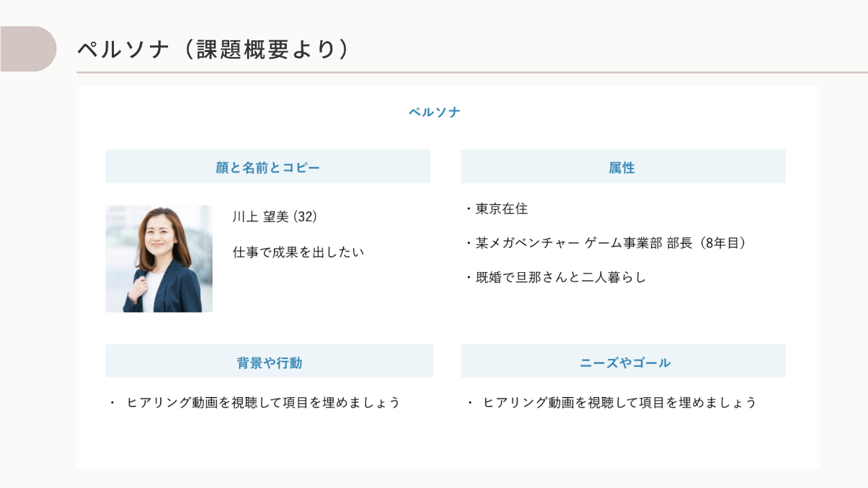Select the horizontal divider line under the title

pyautogui.click(x=472, y=72)
